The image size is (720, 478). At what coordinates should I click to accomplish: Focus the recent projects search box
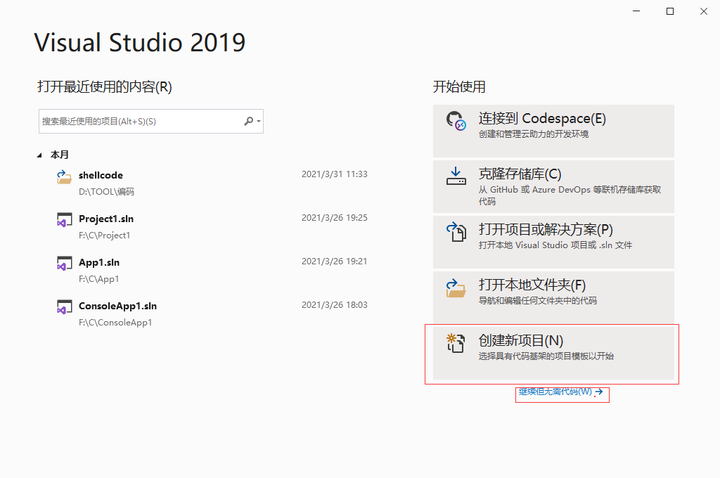(x=151, y=121)
